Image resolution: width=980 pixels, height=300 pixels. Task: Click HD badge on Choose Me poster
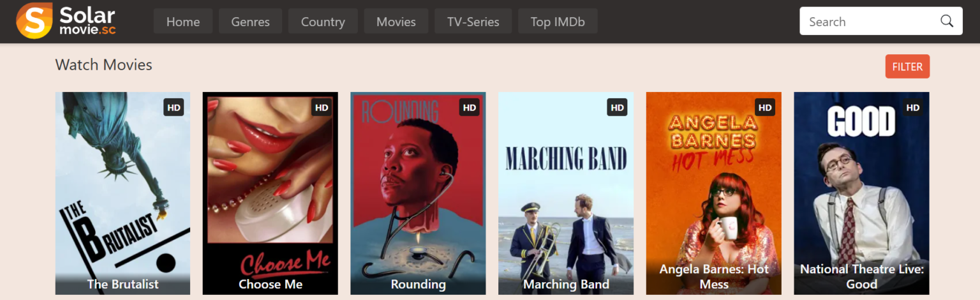point(322,107)
